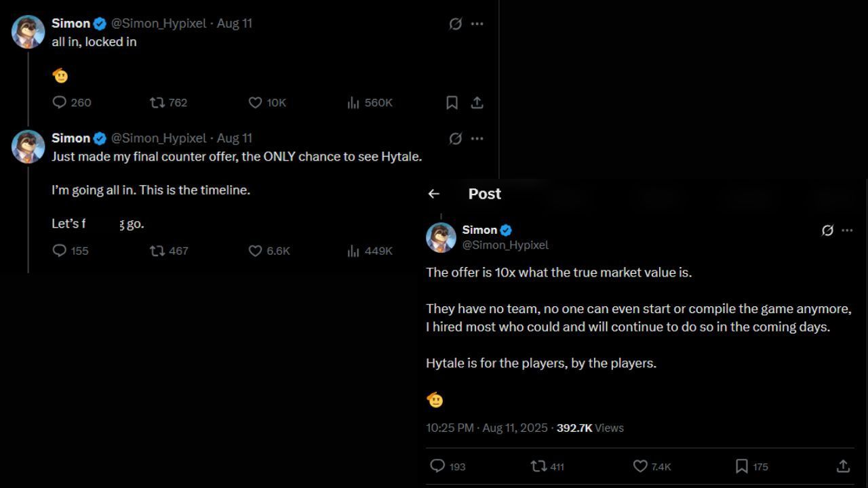Share the "all in, locked in" post
This screenshot has height=488, width=868.
477,102
